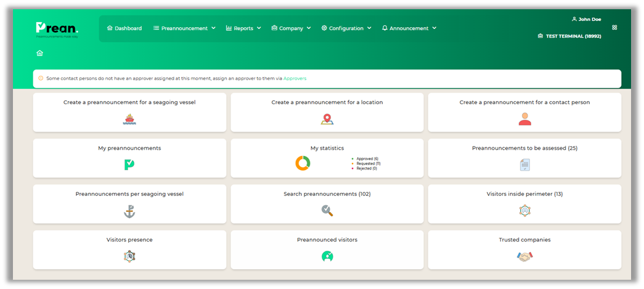Open the Configuration dropdown menu
The height and width of the screenshot is (289, 644).
346,28
